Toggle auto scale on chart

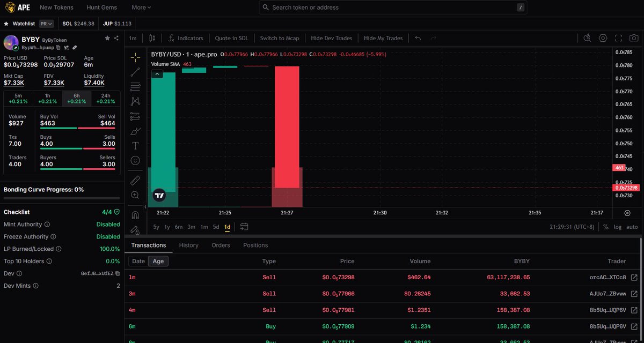coord(632,227)
